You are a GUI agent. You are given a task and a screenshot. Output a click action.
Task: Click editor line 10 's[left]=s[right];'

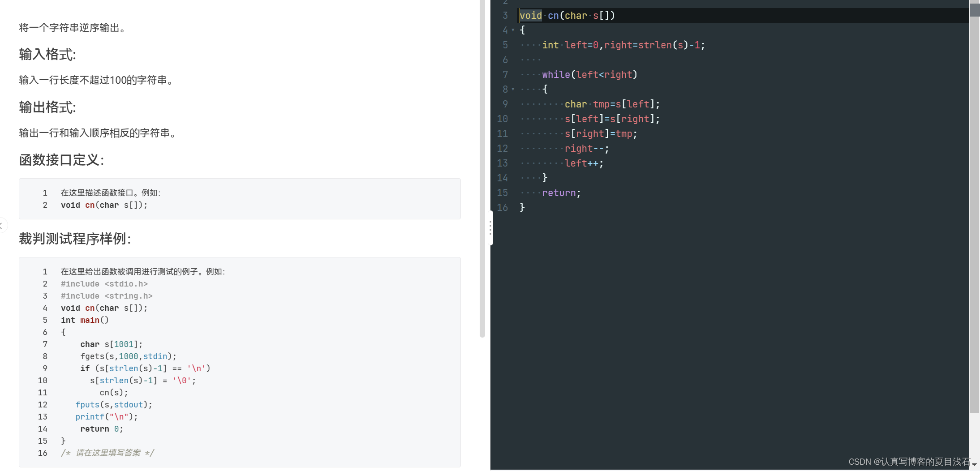[x=612, y=119]
